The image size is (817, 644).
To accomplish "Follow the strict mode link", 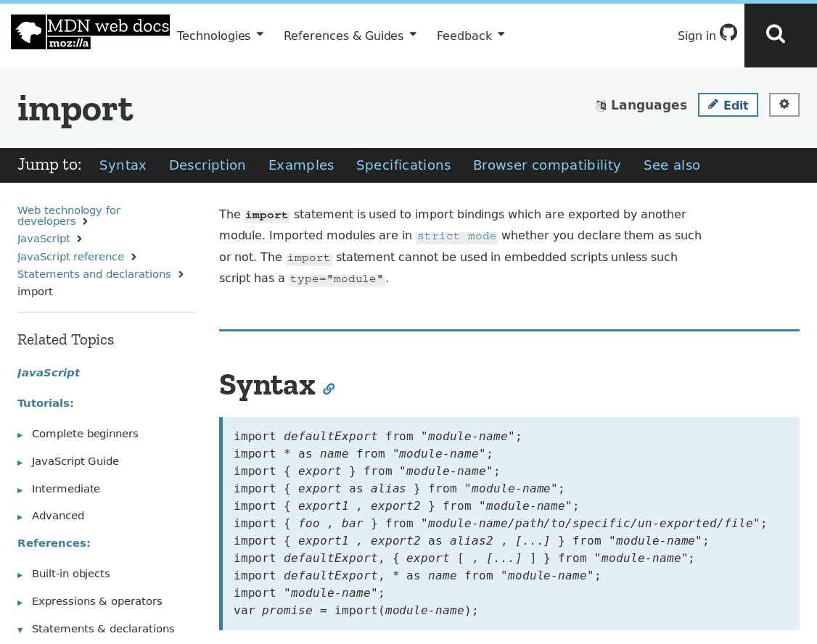I will [x=456, y=236].
